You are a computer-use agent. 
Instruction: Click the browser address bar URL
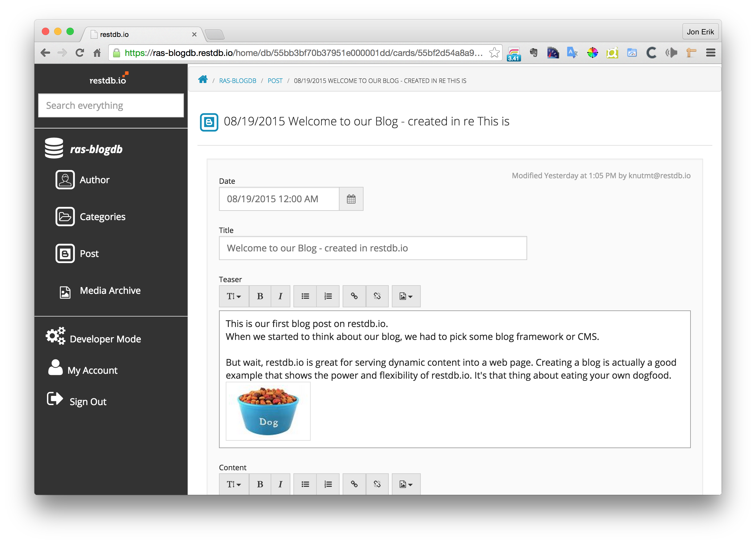point(304,53)
